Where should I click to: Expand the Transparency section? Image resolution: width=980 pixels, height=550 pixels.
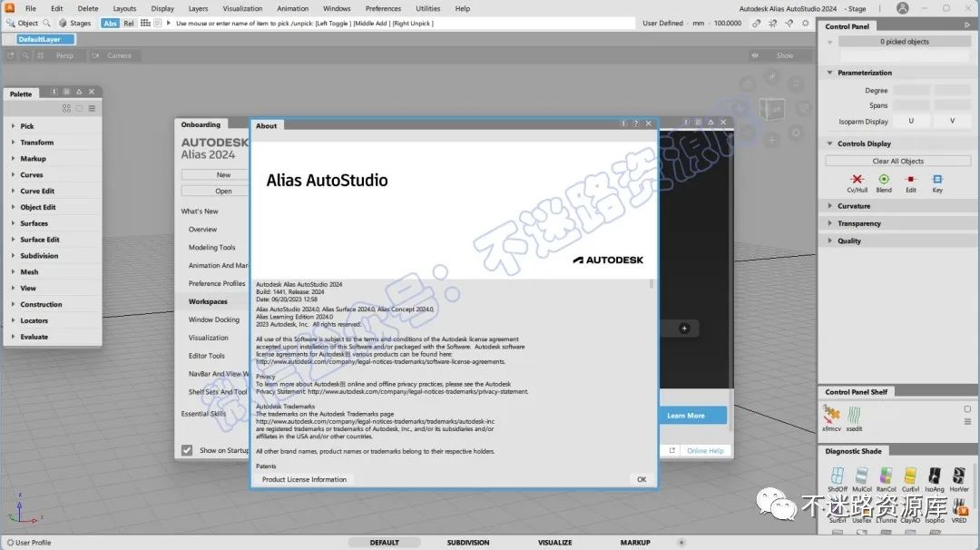[830, 223]
